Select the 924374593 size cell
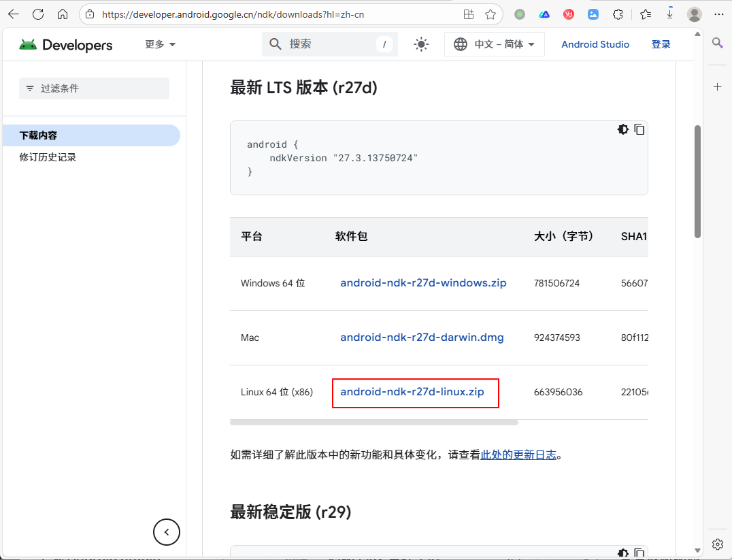732x560 pixels. point(557,337)
